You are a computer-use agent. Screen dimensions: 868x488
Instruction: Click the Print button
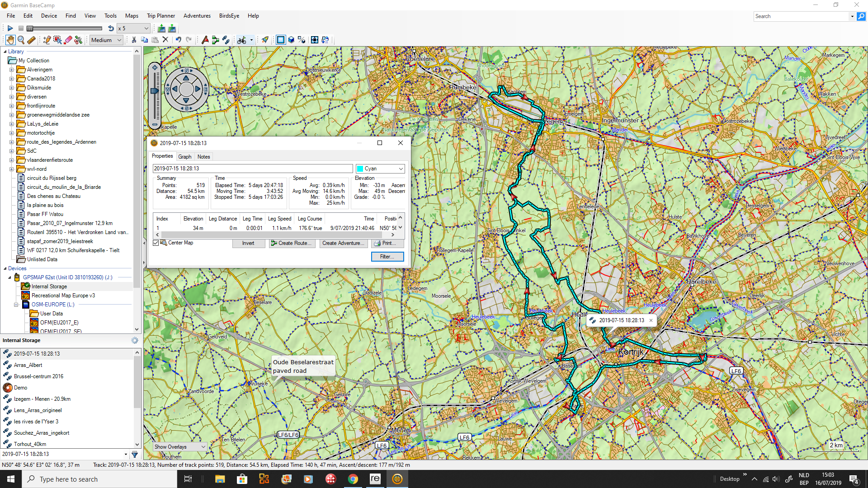tap(387, 243)
